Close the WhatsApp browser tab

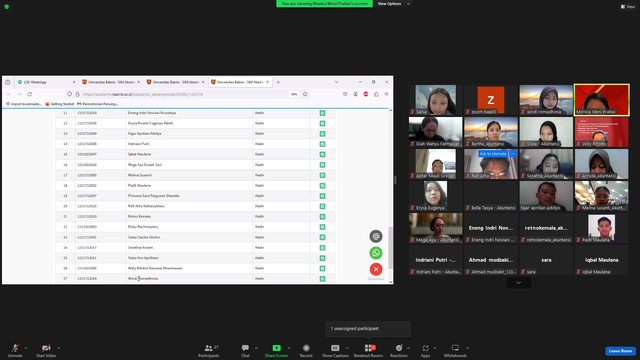74,82
